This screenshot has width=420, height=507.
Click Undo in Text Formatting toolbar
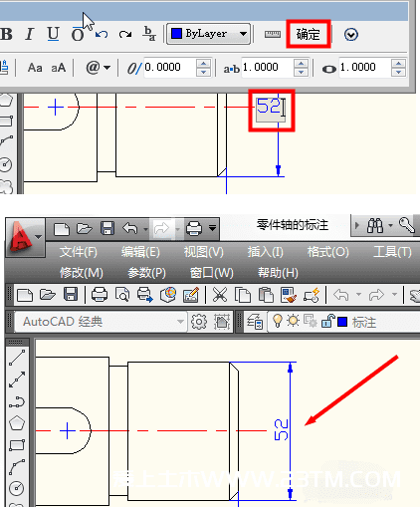(x=102, y=34)
